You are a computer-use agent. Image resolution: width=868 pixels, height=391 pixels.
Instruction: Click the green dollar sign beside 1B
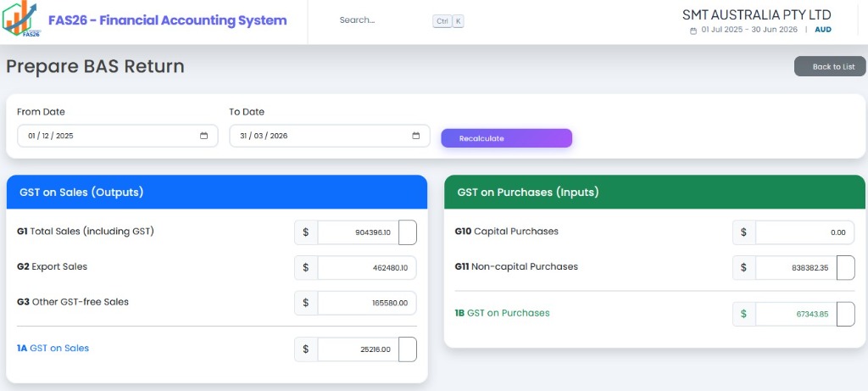(743, 314)
